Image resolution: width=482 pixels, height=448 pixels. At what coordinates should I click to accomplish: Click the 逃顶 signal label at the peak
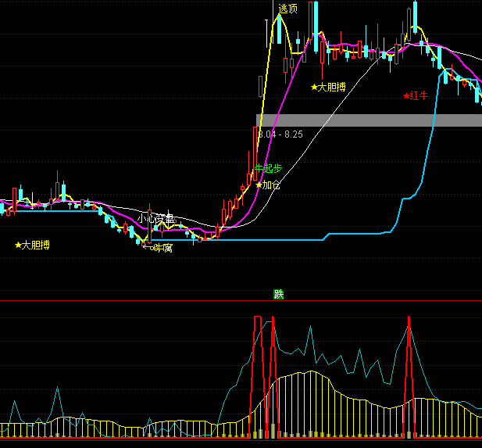tap(288, 9)
